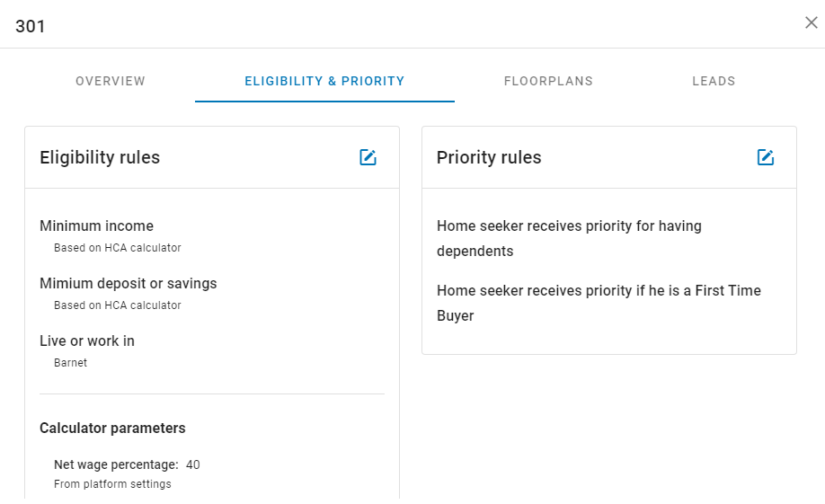Viewport: 825px width, 504px height.
Task: Click the Eligibility rules heading
Action: pyautogui.click(x=100, y=157)
